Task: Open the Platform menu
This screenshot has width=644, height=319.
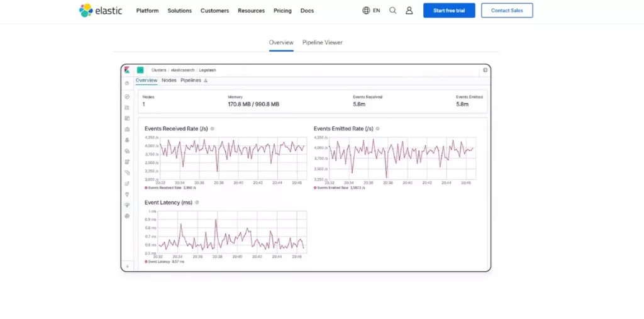Action: click(147, 11)
